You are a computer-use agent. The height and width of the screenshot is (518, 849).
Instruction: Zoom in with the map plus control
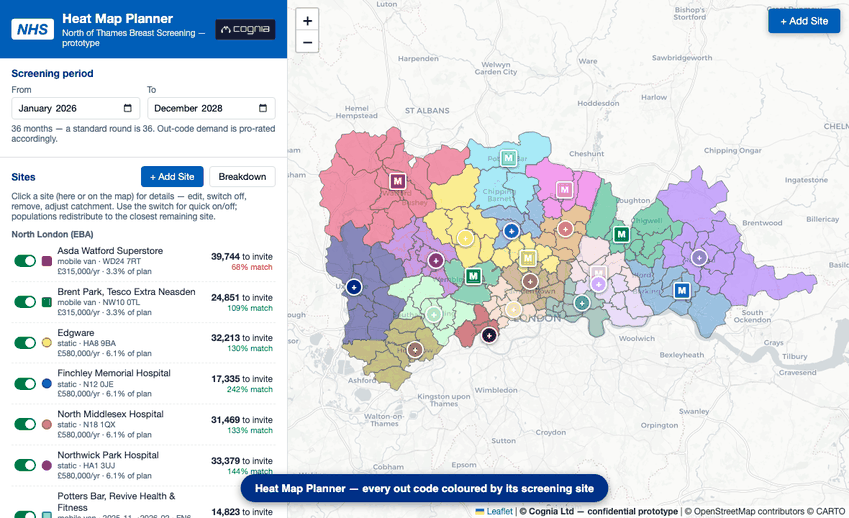point(307,21)
